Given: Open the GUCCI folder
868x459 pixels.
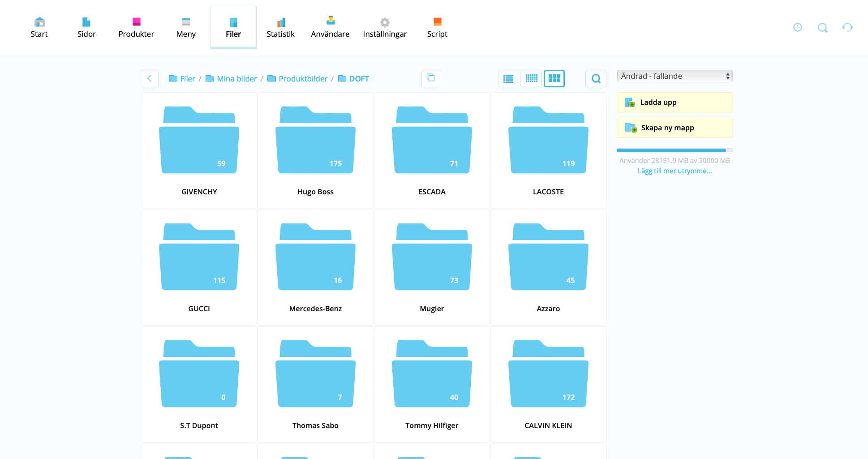Looking at the screenshot, I should pos(199,267).
